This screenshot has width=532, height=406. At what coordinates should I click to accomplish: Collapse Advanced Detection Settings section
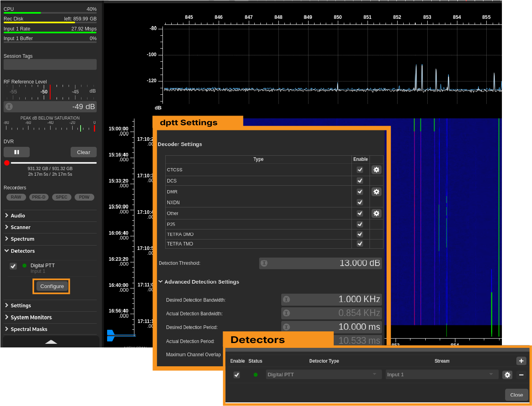pos(201,282)
